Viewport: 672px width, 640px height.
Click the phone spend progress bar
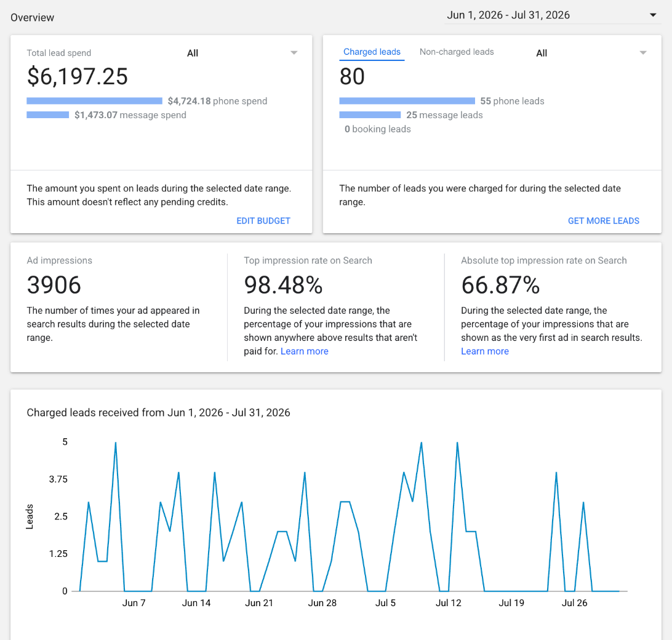pyautogui.click(x=94, y=101)
